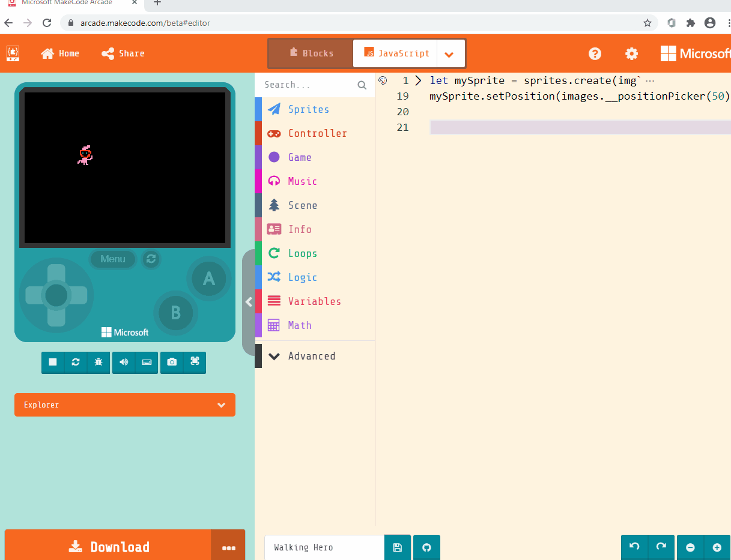Open the Chrome three-dot menu

click(x=728, y=23)
